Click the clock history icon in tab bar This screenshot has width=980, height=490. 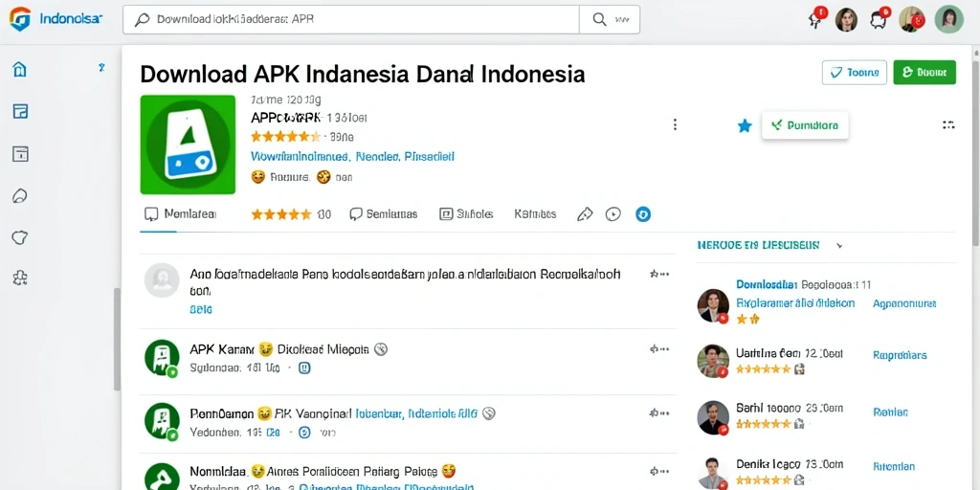coord(613,214)
